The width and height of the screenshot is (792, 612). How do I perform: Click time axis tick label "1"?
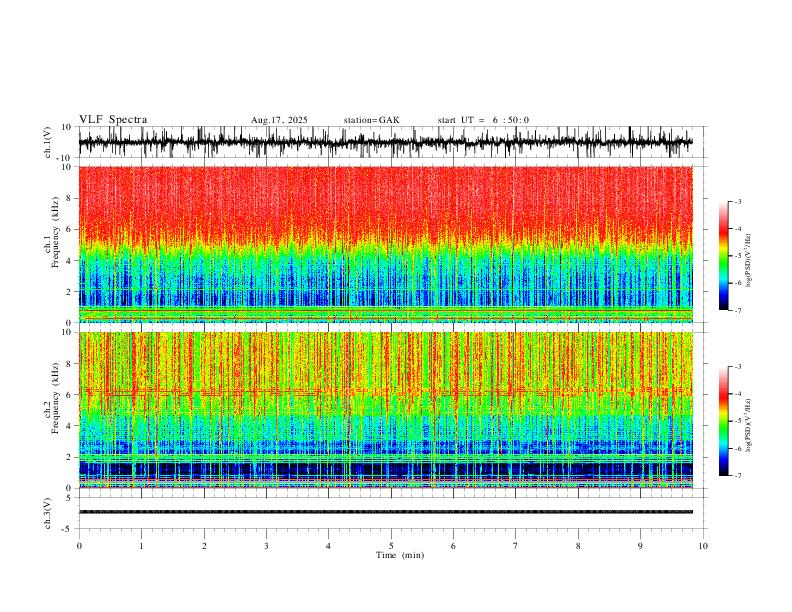coord(141,546)
